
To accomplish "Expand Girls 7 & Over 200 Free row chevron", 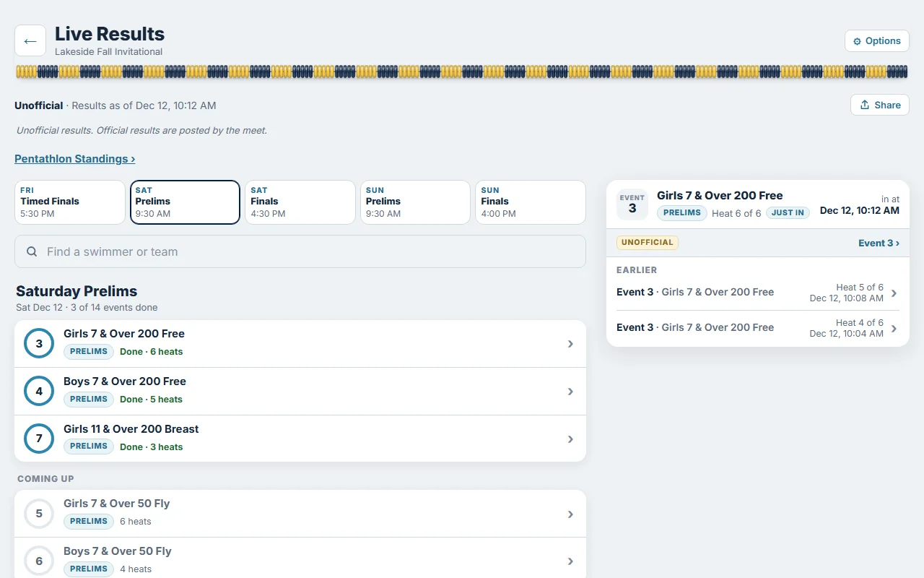I will pyautogui.click(x=570, y=344).
